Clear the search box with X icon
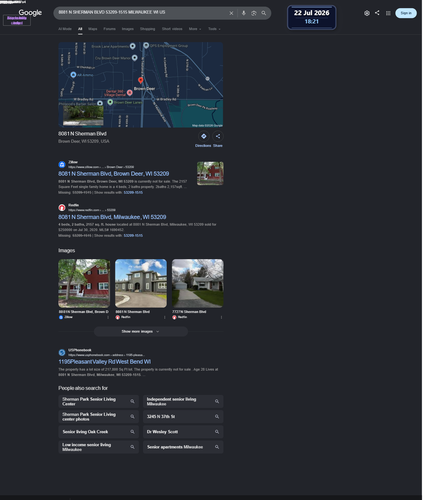The height and width of the screenshot is (500, 427). point(231,13)
